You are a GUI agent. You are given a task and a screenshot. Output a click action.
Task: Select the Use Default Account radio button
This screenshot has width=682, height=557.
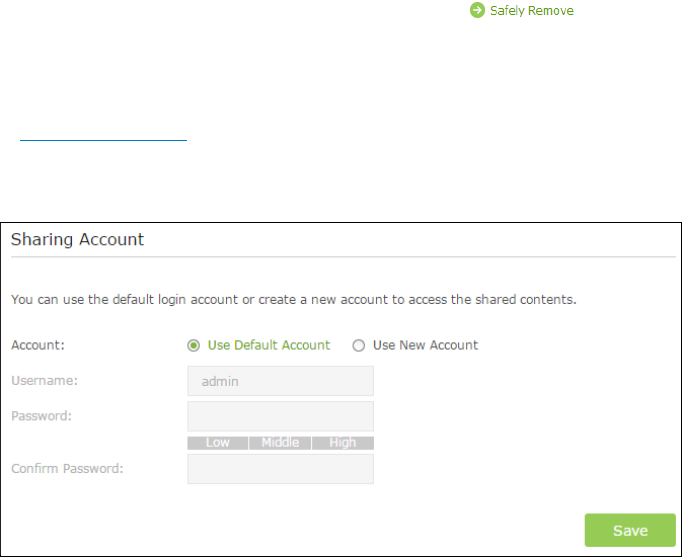pos(194,346)
